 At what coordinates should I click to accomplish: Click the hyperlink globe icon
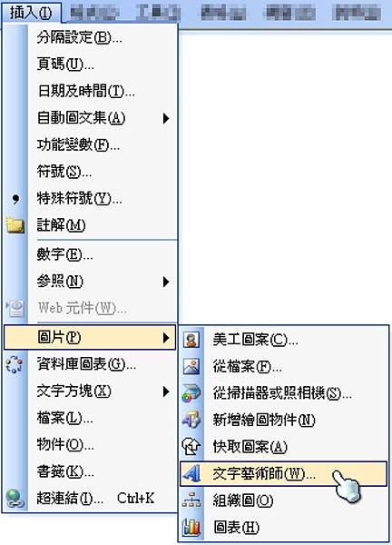(x=15, y=499)
